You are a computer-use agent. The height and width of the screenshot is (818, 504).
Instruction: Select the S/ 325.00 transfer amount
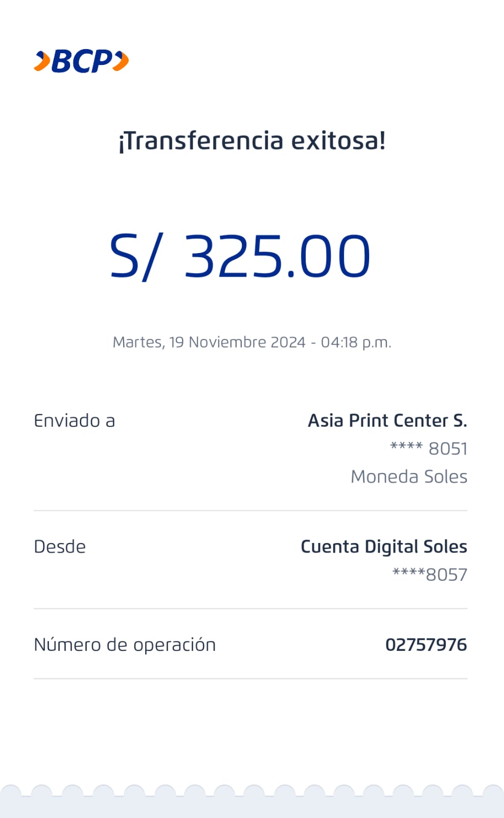pos(240,256)
